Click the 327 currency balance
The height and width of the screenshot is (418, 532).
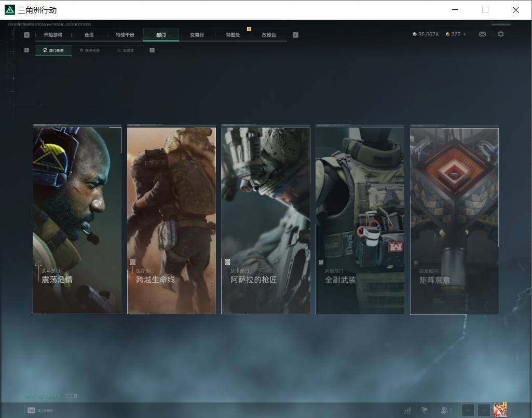456,34
